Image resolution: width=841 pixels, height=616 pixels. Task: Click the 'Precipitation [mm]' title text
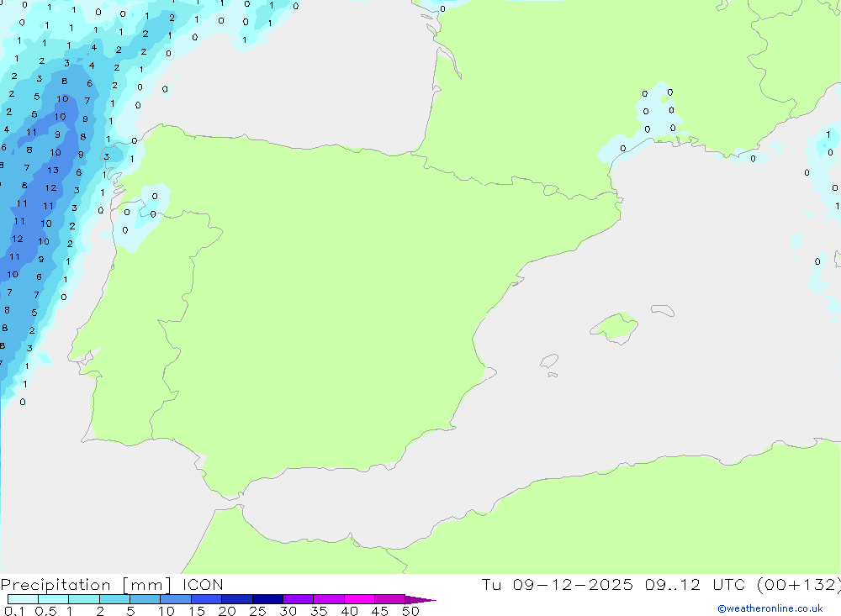pyautogui.click(x=86, y=585)
